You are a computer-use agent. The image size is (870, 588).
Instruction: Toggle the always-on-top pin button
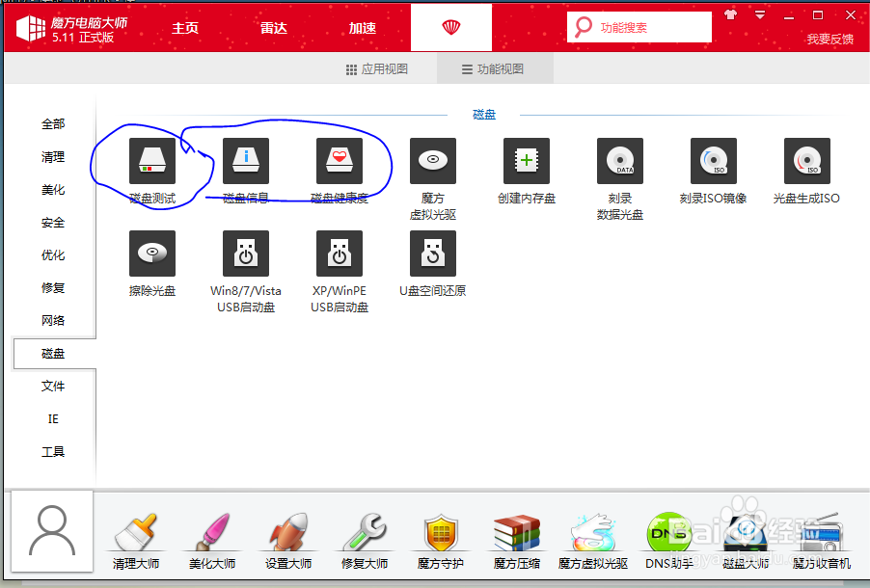pos(730,14)
